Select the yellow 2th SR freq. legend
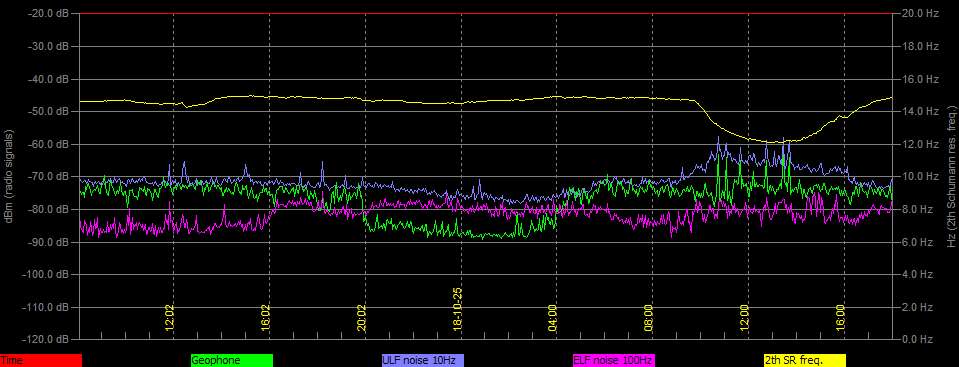 point(804,361)
